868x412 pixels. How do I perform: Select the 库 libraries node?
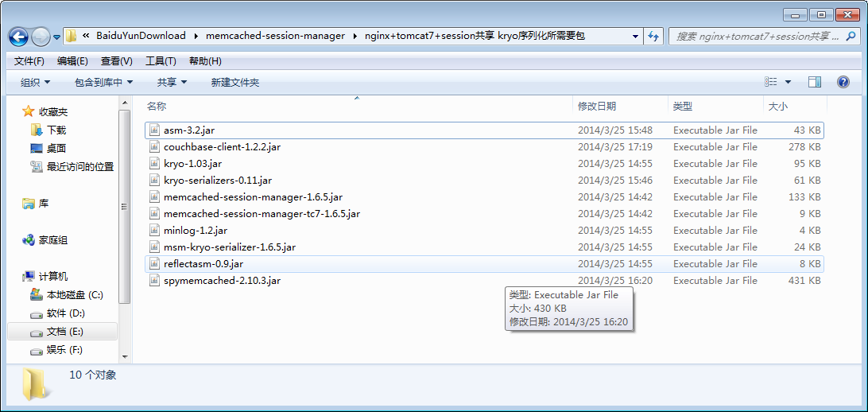pyautogui.click(x=43, y=204)
